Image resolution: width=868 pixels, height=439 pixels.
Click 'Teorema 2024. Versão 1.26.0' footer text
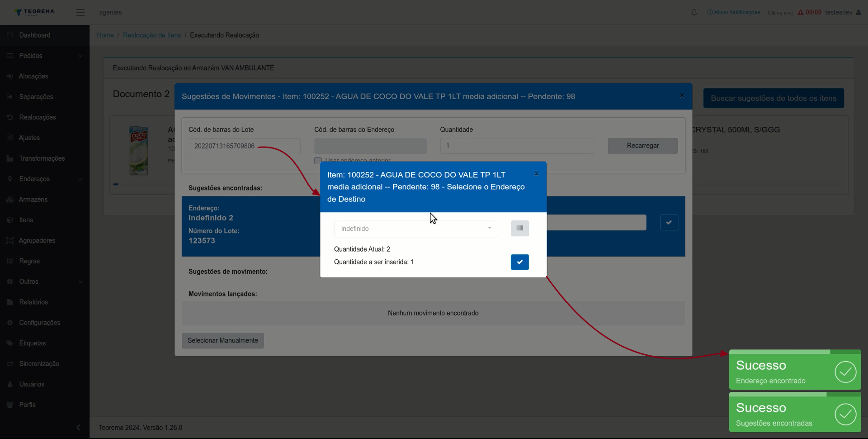point(141,427)
